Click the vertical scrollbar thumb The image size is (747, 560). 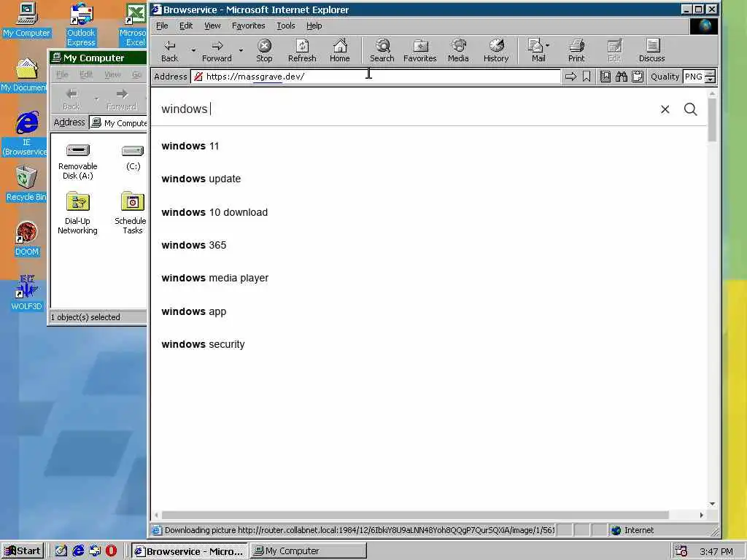point(712,120)
